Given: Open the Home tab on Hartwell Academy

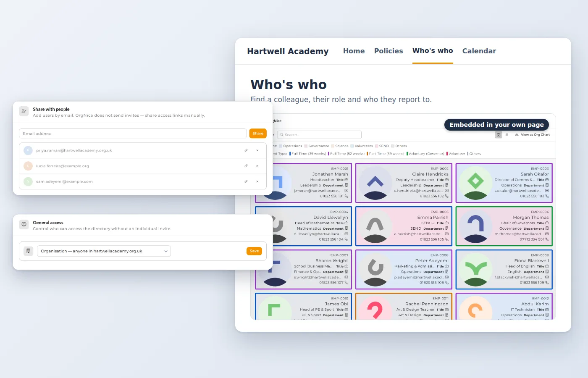Looking at the screenshot, I should coord(354,51).
